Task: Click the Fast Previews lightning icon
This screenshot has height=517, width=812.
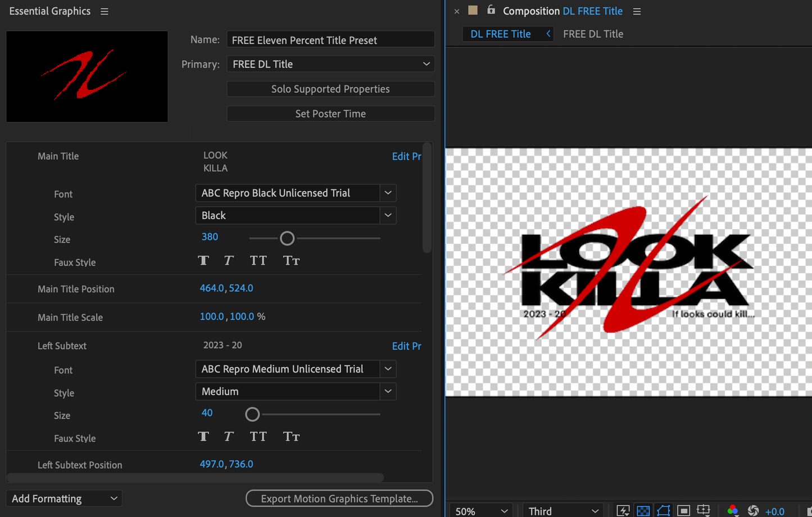Action: tap(623, 510)
